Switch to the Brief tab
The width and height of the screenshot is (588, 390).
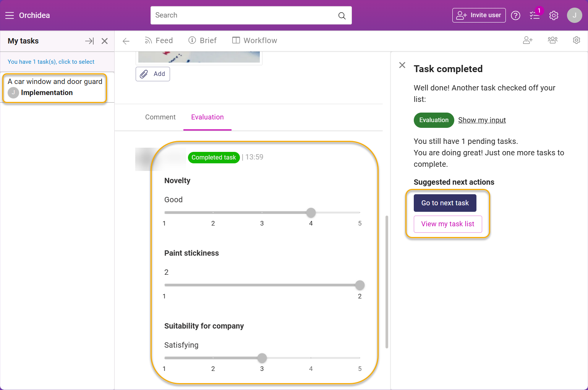click(x=202, y=40)
